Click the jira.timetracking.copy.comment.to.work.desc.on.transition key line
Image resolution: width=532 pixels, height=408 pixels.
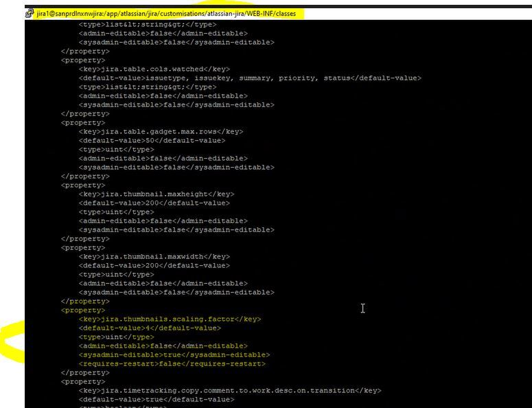pos(230,391)
